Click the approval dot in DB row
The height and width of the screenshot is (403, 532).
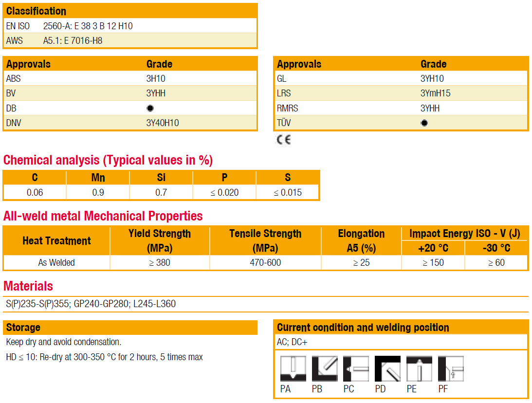(x=150, y=108)
